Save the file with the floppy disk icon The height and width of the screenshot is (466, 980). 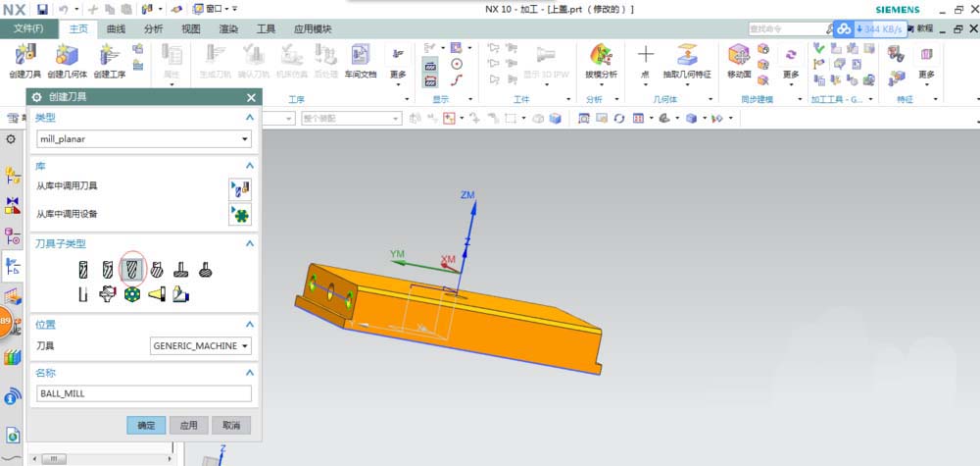43,9
